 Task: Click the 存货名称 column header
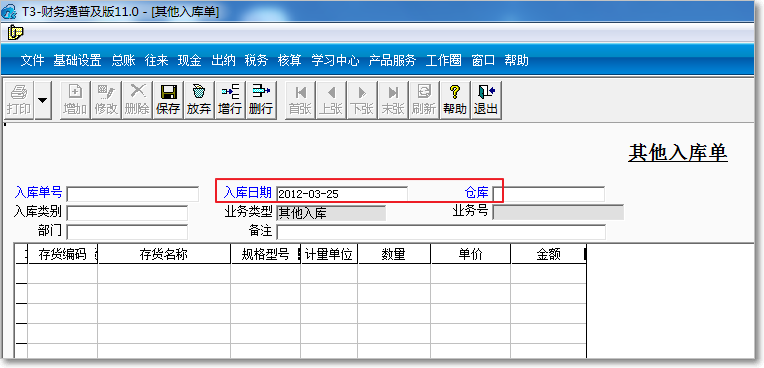[164, 254]
